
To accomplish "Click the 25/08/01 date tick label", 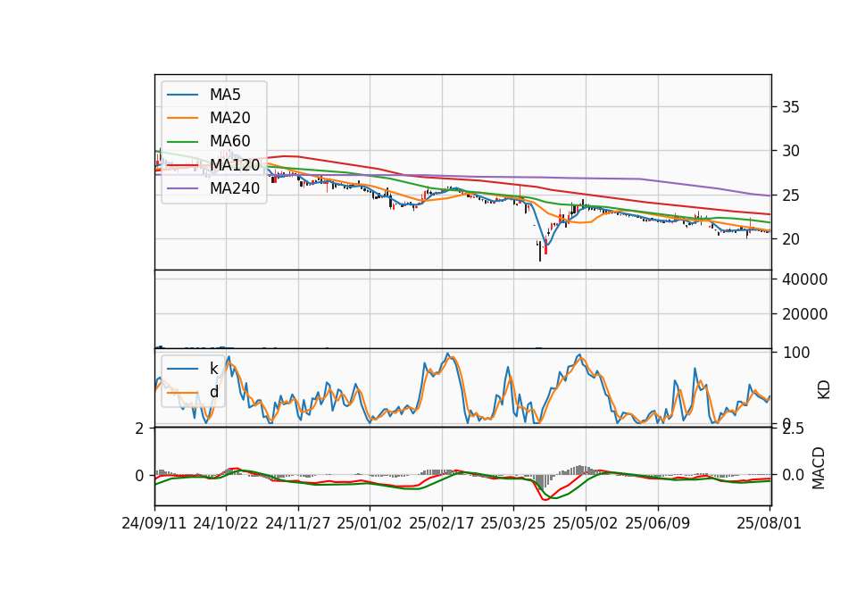I will [769, 523].
